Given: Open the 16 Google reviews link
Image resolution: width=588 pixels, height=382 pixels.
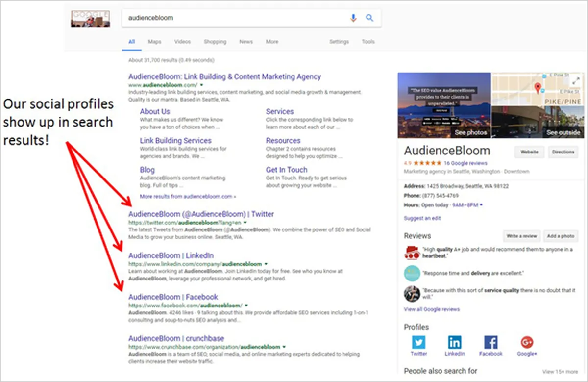Looking at the screenshot, I should (x=465, y=163).
